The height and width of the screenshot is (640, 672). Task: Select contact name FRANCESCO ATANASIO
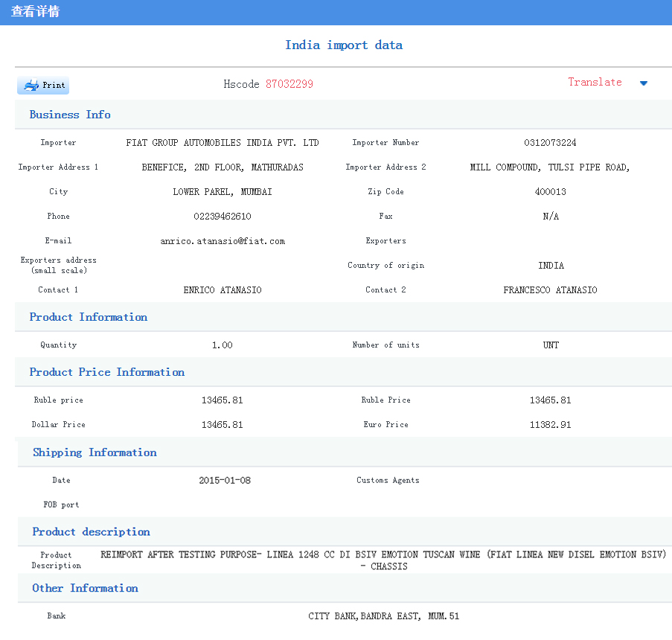[x=550, y=290]
